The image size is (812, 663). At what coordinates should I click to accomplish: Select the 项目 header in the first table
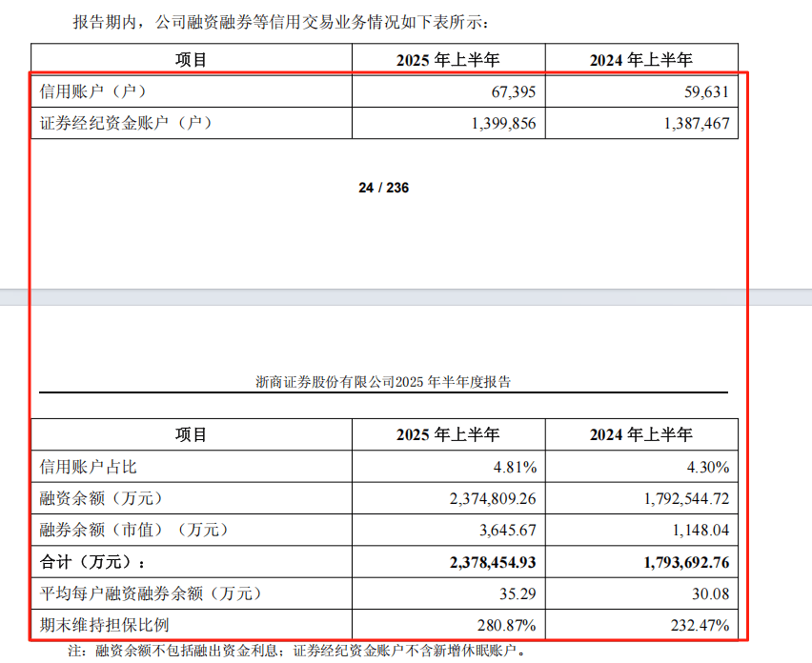click(192, 58)
